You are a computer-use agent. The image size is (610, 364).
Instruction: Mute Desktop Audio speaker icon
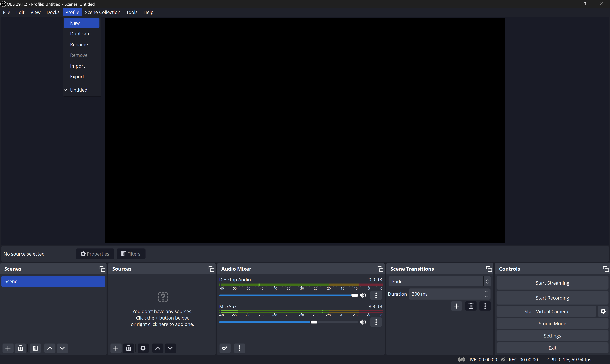click(363, 295)
